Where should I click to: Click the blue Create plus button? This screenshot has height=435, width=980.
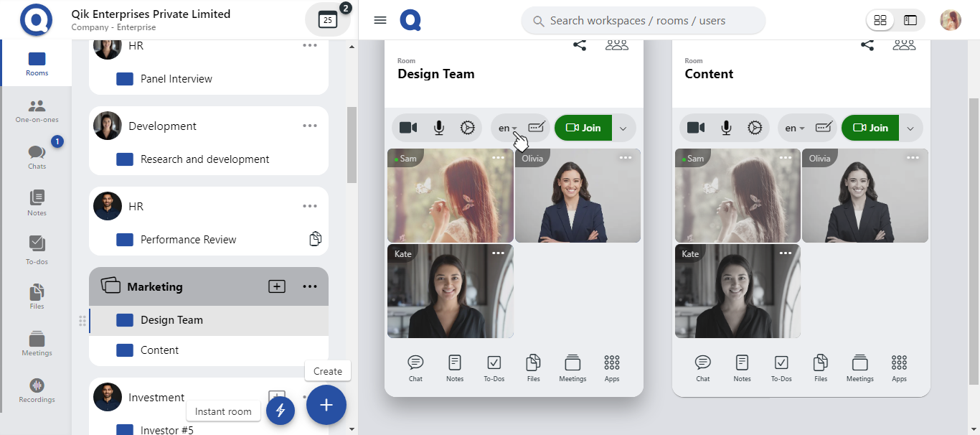coord(326,406)
